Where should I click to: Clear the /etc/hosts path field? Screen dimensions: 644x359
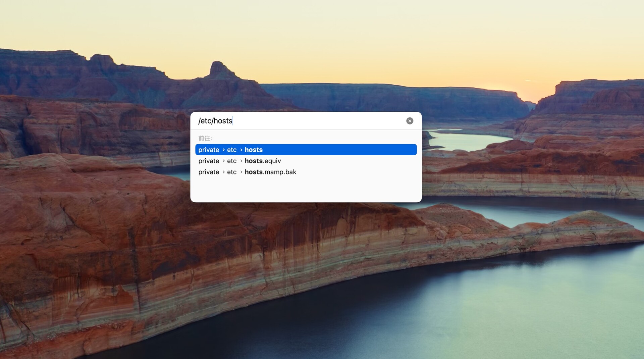(x=410, y=121)
